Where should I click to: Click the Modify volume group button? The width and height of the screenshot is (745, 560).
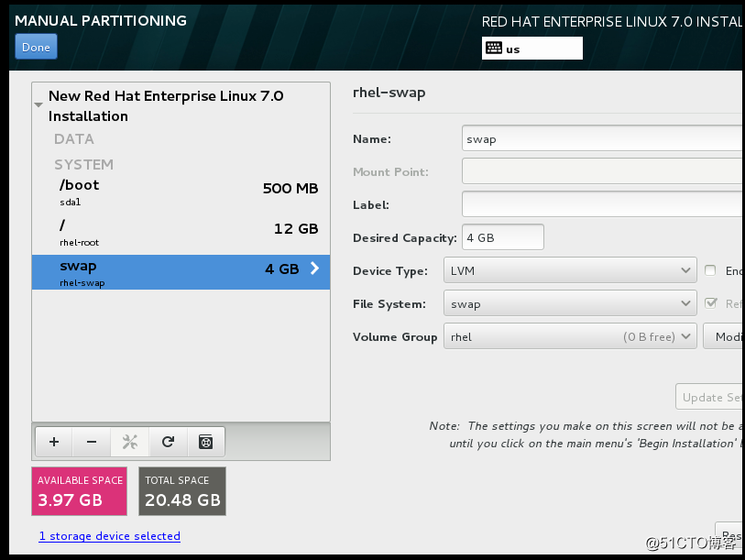pos(723,336)
